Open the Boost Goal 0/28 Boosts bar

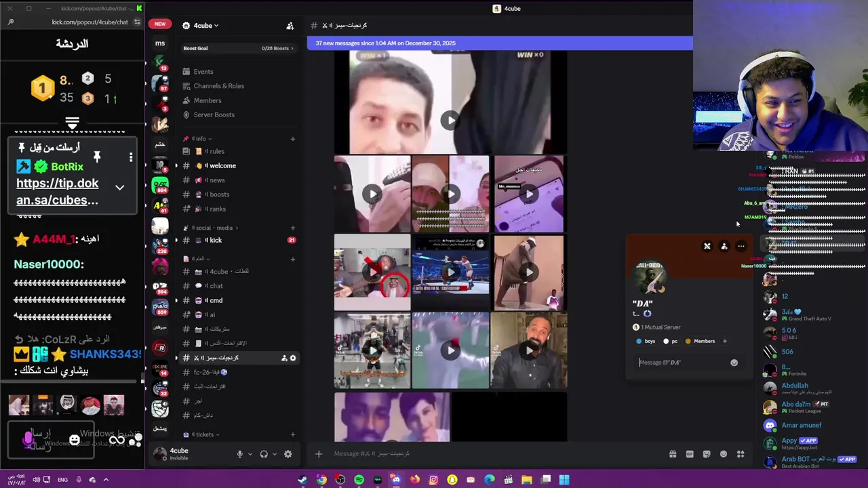[238, 48]
